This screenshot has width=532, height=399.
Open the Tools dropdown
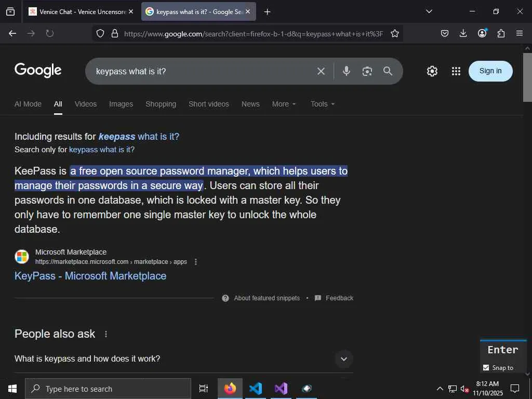pyautogui.click(x=323, y=104)
